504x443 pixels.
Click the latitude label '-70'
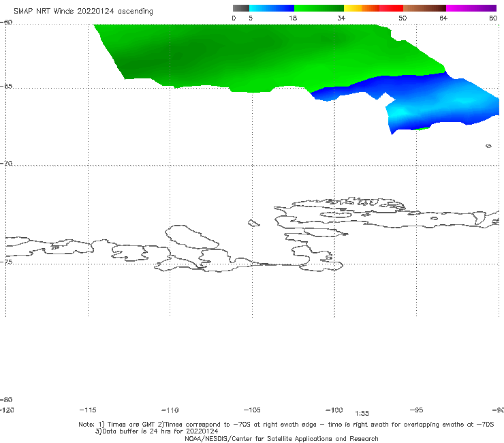tap(6, 164)
